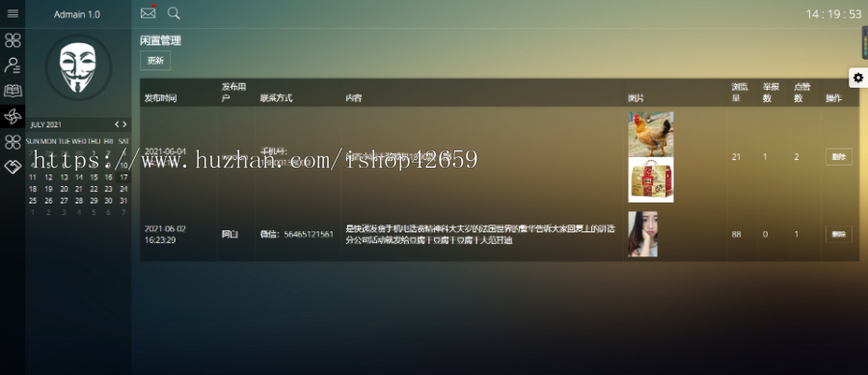Click the 发布用户 column header
Screen dimensions: 868x375
(x=233, y=93)
